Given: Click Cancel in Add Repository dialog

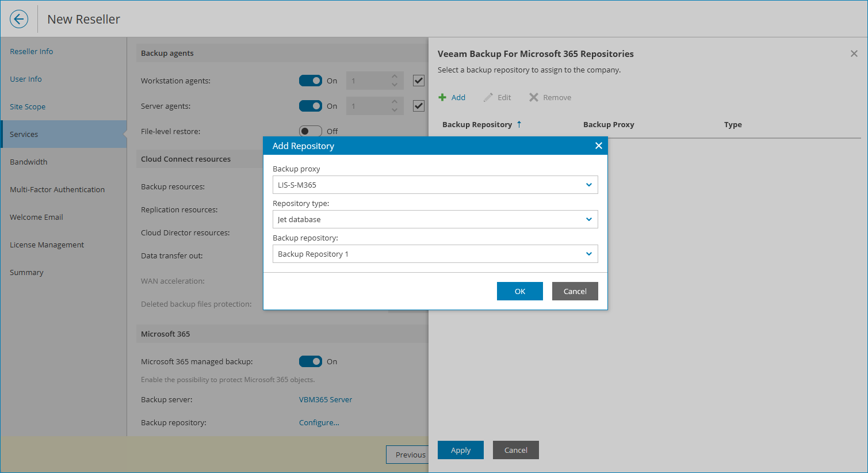Looking at the screenshot, I should 575,291.
